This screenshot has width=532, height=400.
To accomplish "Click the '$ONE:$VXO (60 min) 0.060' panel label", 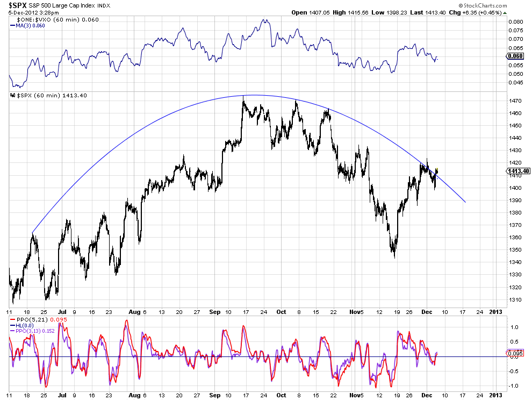I will pos(57,20).
